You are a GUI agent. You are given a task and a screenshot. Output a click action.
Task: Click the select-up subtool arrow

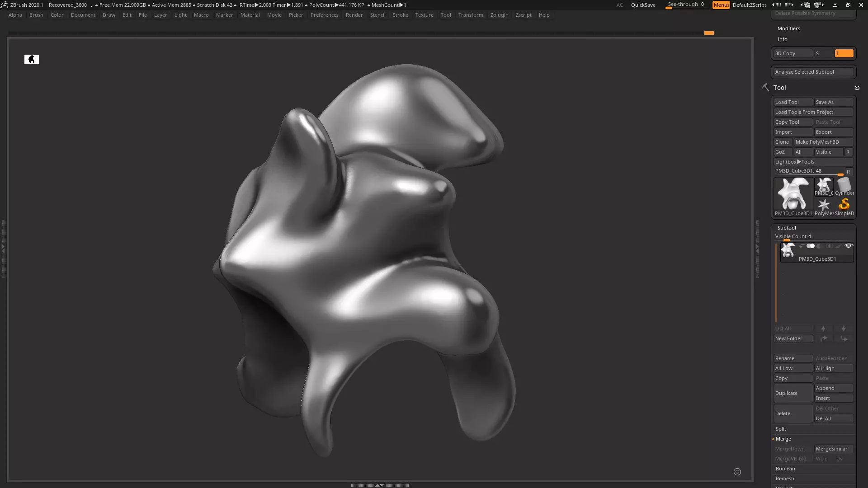click(823, 328)
